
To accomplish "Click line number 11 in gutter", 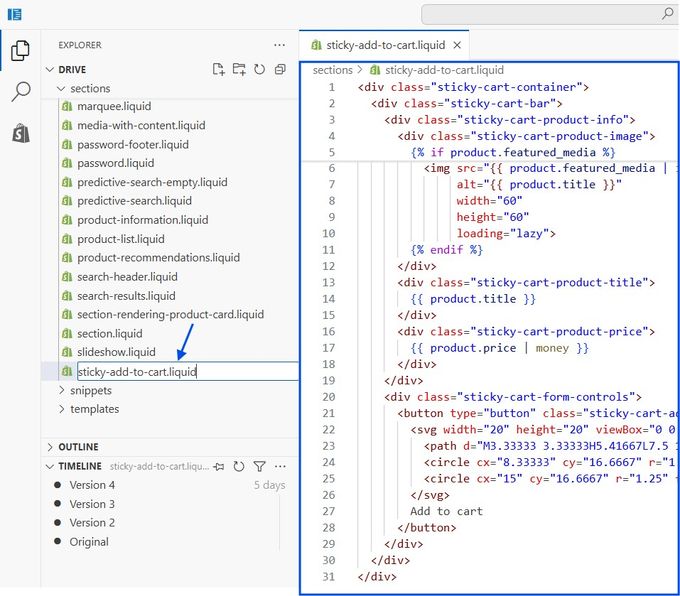I will click(329, 250).
